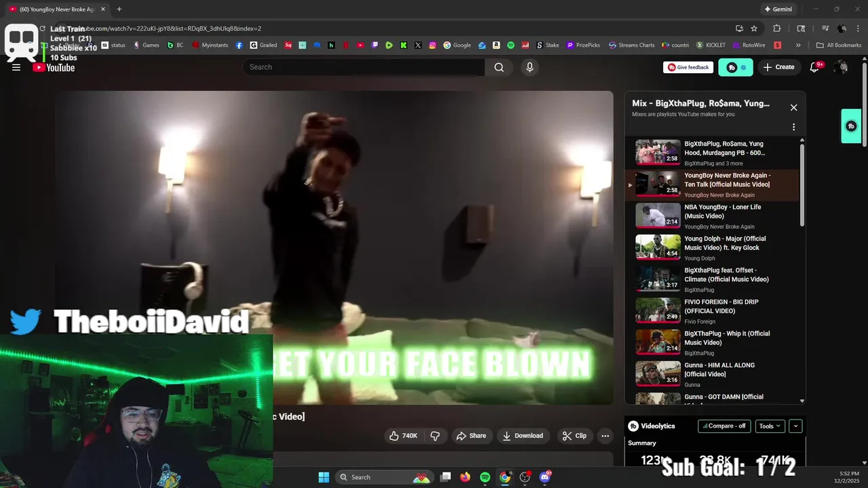
Task: Open the All Bookmarks folder
Action: coord(839,45)
